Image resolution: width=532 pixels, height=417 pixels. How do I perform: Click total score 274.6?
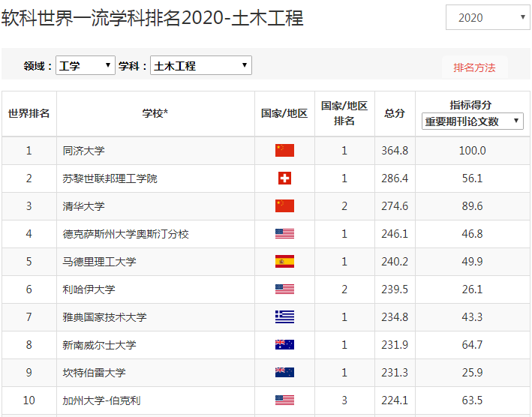[395, 206]
